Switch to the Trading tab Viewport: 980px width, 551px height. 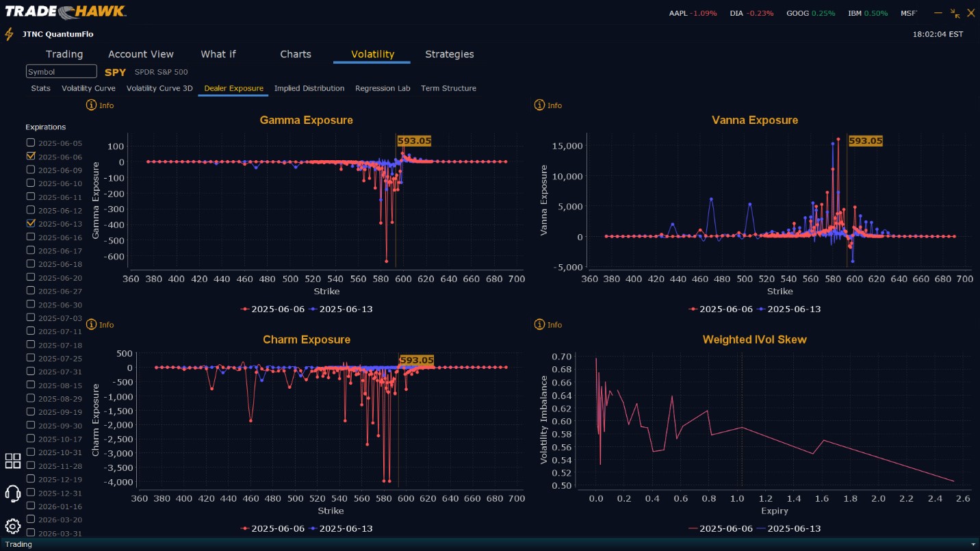[64, 54]
